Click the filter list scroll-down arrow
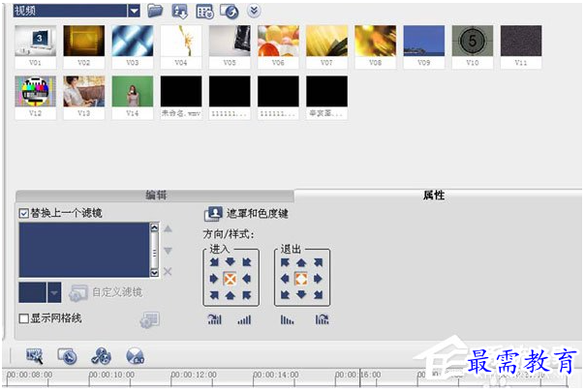The image size is (585, 392). point(154,273)
